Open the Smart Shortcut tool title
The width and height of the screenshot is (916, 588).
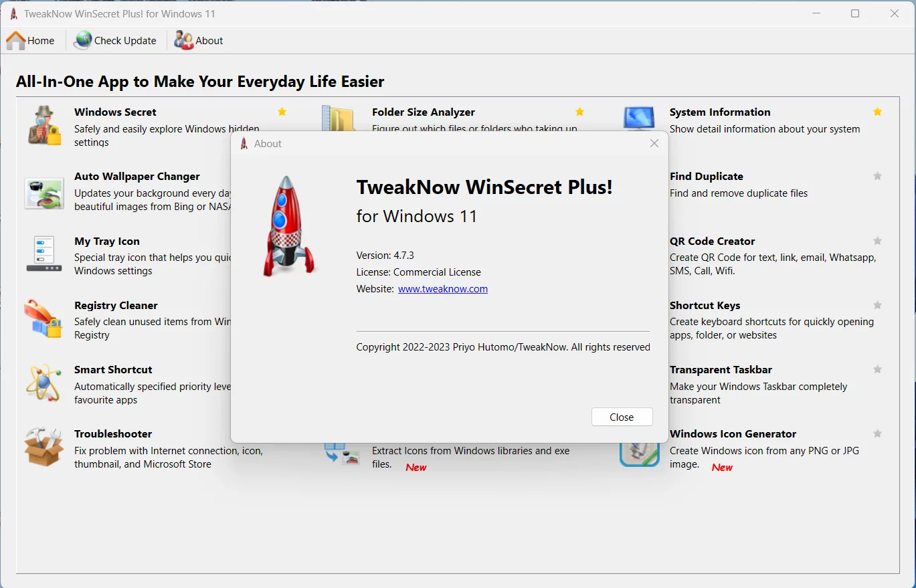[113, 370]
